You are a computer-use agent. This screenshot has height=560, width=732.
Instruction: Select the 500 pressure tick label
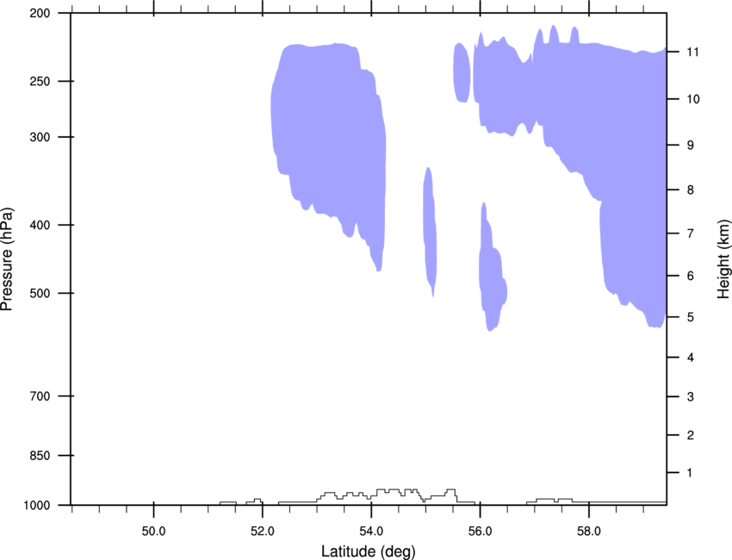pyautogui.click(x=40, y=293)
